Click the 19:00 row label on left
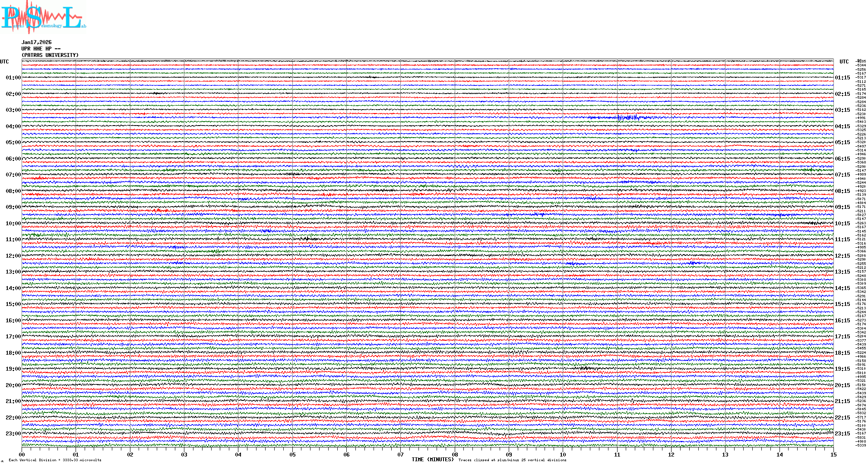The image size is (868, 466). [13, 369]
